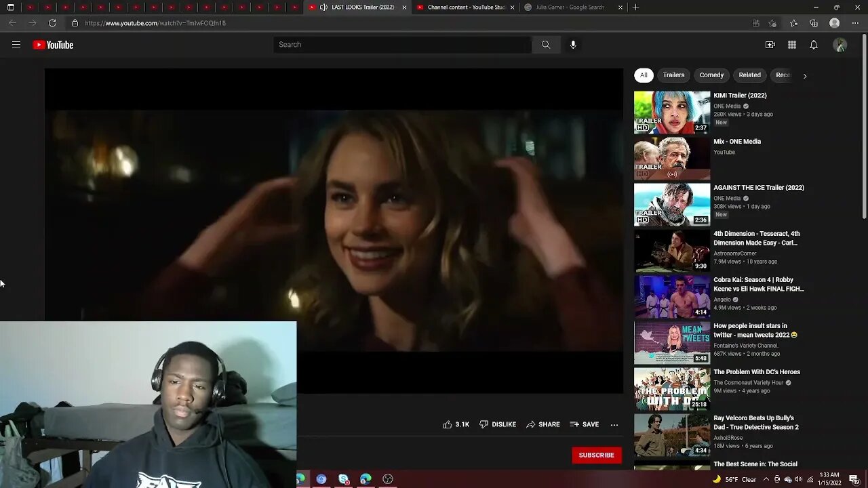Screen dimensions: 868x488
Task: Open the Mix - ONE Media thumbnail
Action: 672,159
